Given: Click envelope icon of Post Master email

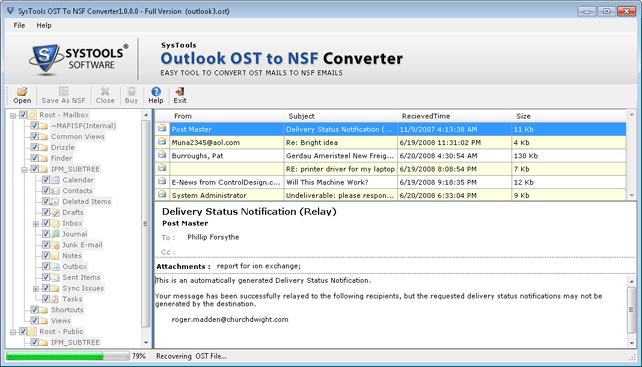Looking at the screenshot, I should 162,129.
